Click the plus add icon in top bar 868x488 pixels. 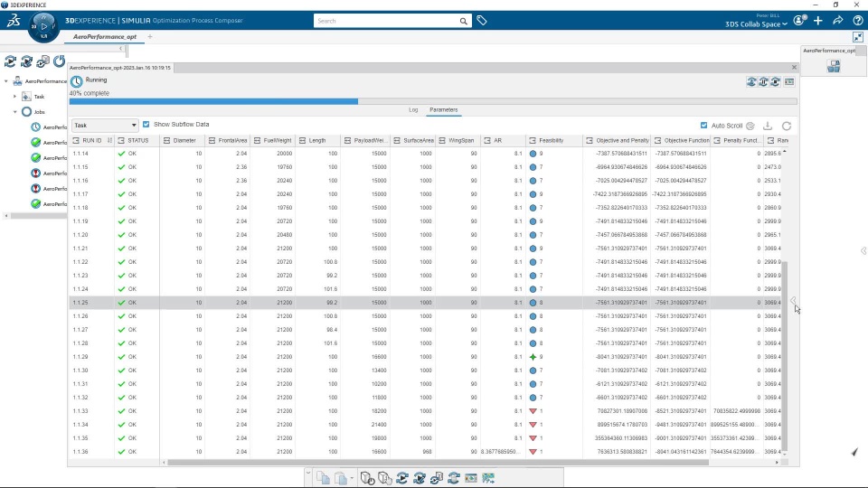pos(818,21)
